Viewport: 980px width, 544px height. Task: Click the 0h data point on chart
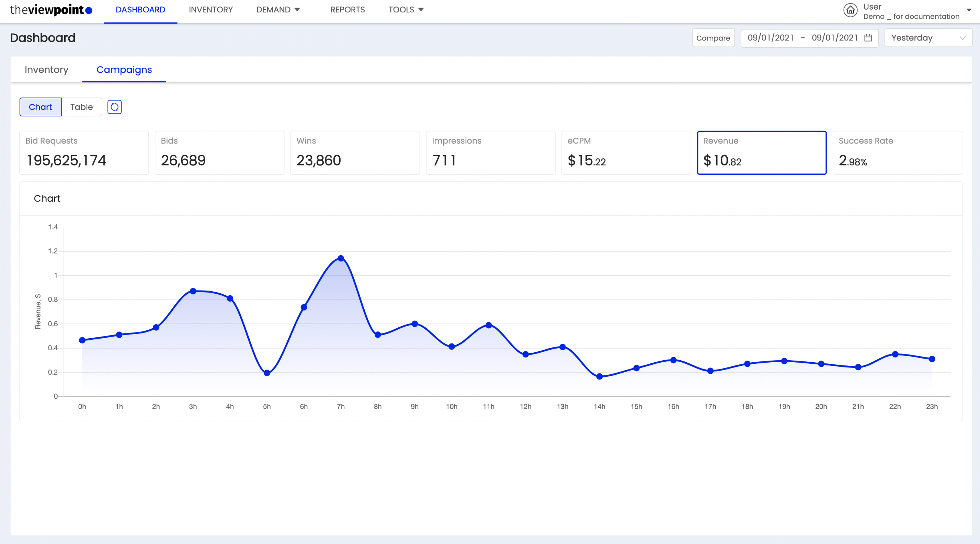click(82, 340)
